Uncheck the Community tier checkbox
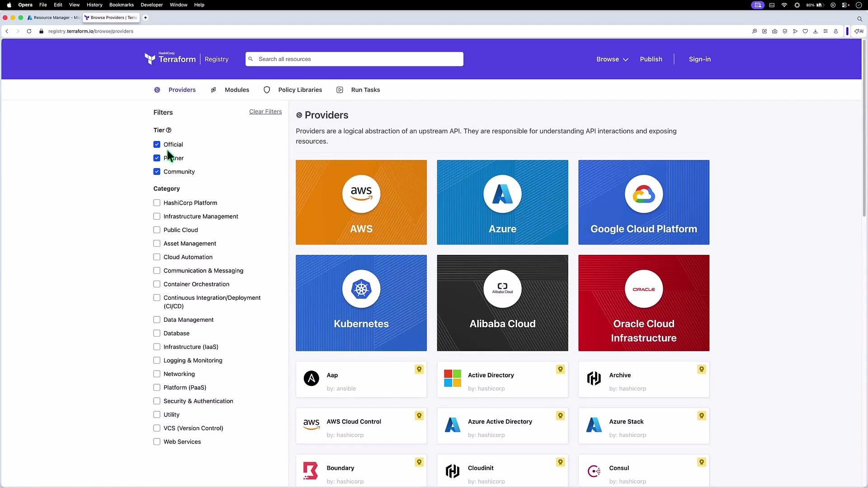The image size is (868, 488). pos(157,172)
